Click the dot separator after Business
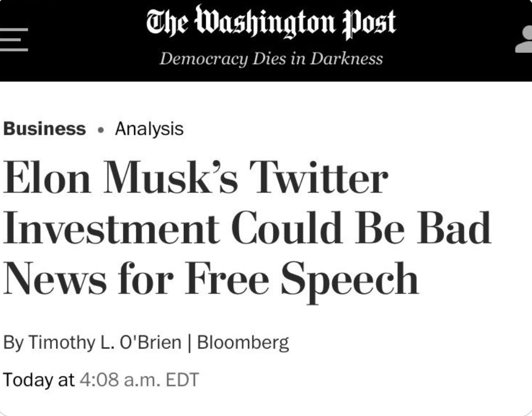The width and height of the screenshot is (532, 416). tap(100, 130)
